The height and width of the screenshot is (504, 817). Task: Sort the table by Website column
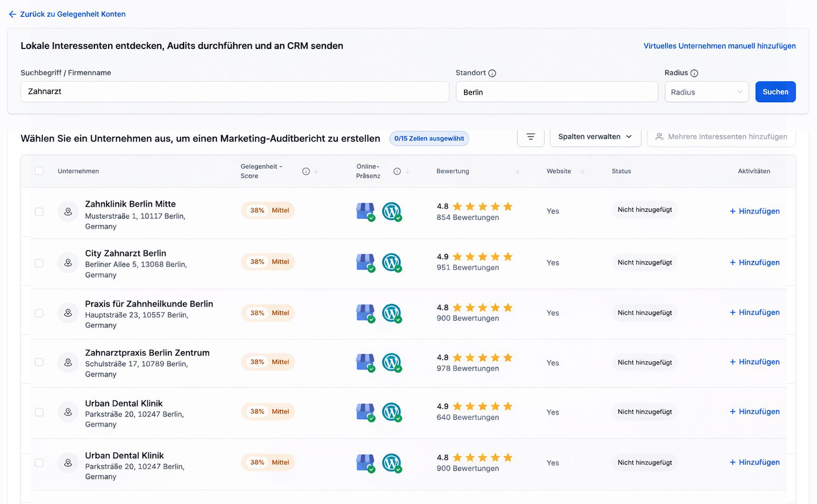(582, 171)
